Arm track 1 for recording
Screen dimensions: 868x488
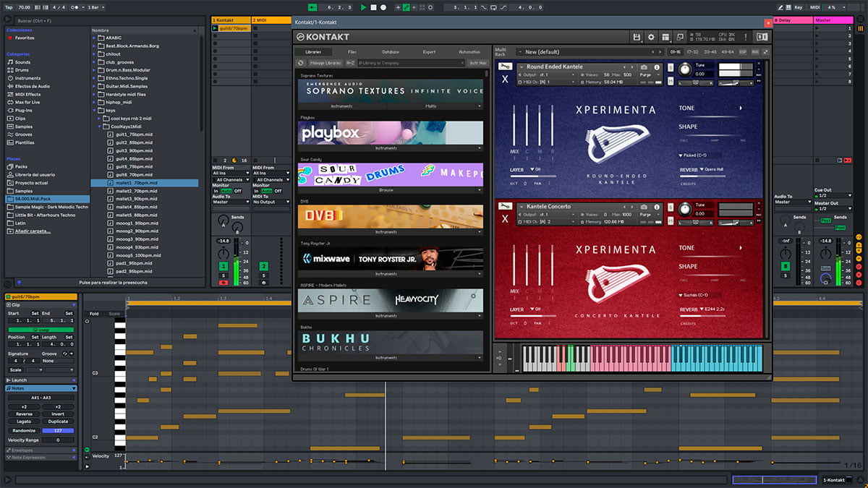(x=224, y=282)
